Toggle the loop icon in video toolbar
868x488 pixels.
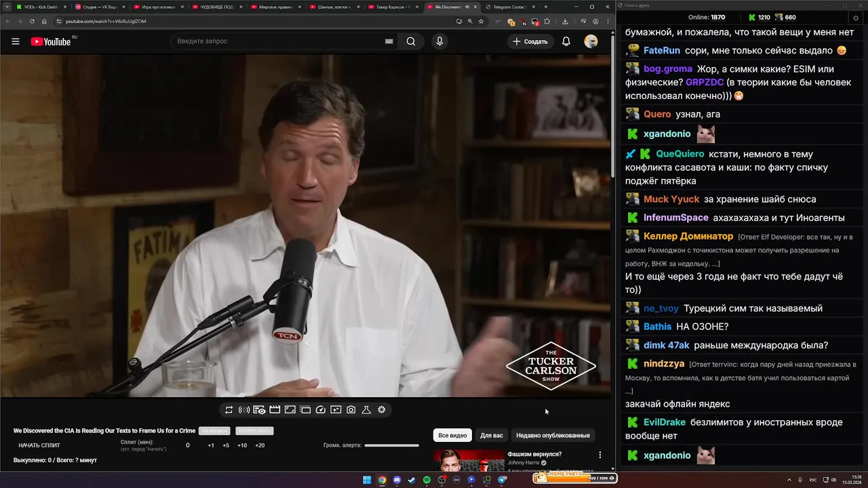coord(229,410)
